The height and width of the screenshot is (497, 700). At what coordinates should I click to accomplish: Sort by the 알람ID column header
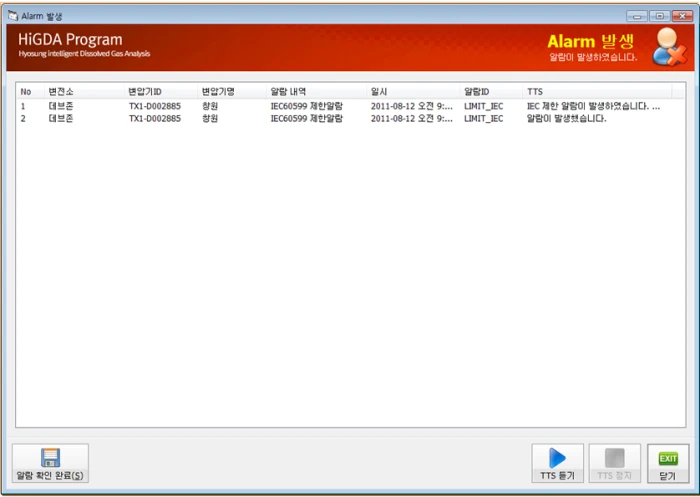[491, 92]
